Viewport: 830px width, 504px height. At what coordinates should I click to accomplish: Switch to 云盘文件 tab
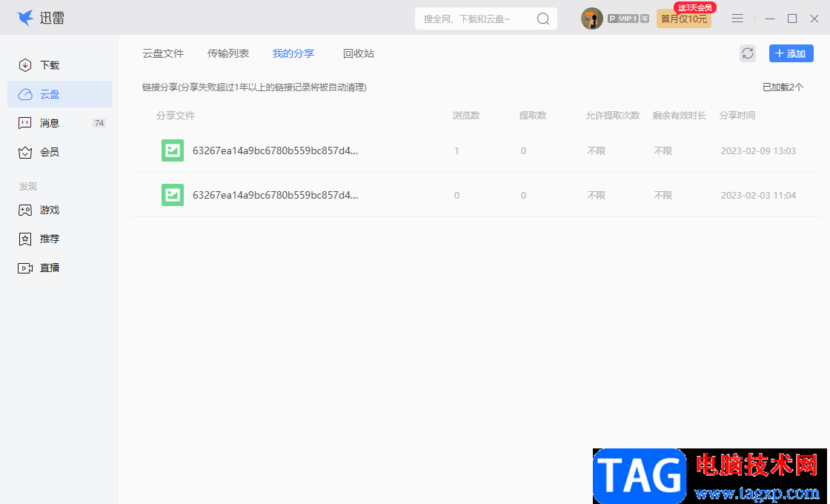click(x=163, y=53)
